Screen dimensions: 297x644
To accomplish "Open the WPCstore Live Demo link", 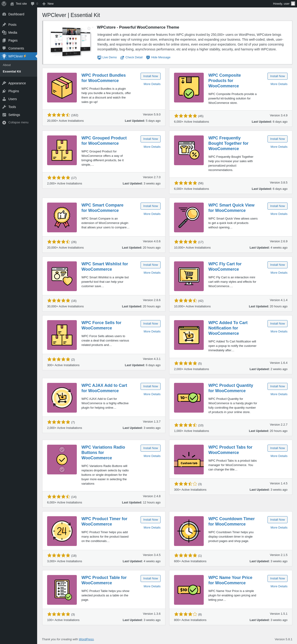I will click(107, 57).
